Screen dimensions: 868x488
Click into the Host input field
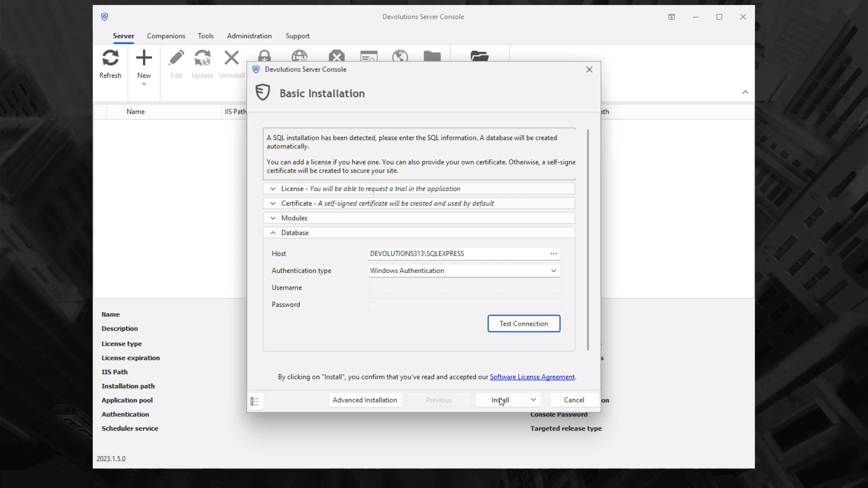point(457,254)
